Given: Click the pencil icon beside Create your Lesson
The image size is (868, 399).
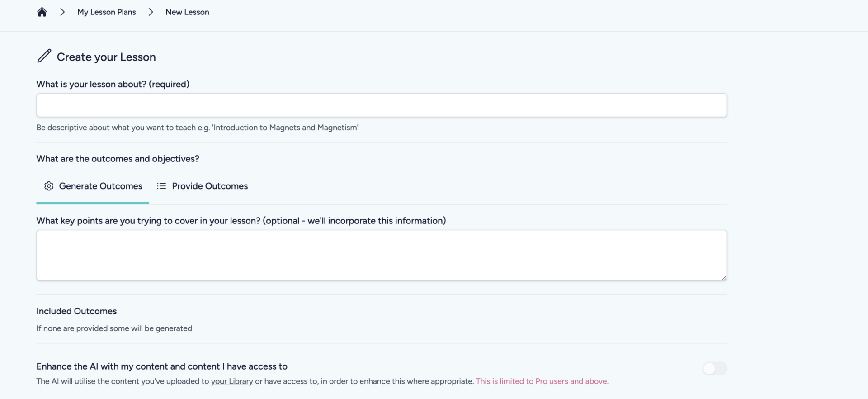Looking at the screenshot, I should 44,56.
